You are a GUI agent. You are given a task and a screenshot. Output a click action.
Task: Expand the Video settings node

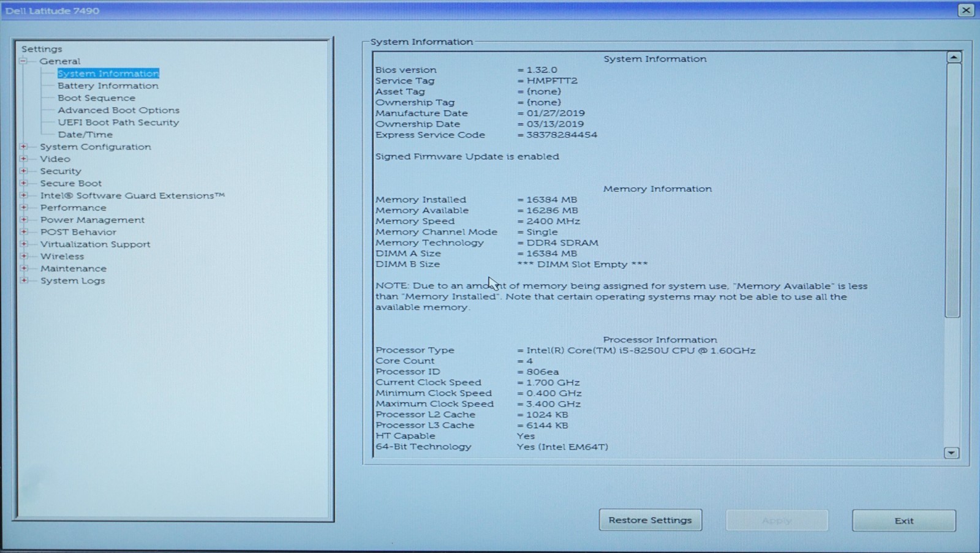point(23,159)
